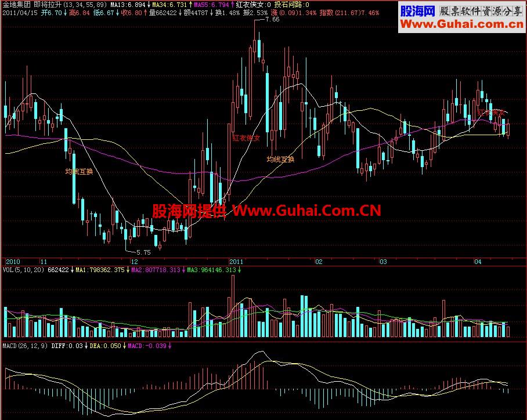Viewport: 527px width, 420px height.
Task: Click the red 红衣侠女 annotation near January 2011
Action: tap(246, 138)
